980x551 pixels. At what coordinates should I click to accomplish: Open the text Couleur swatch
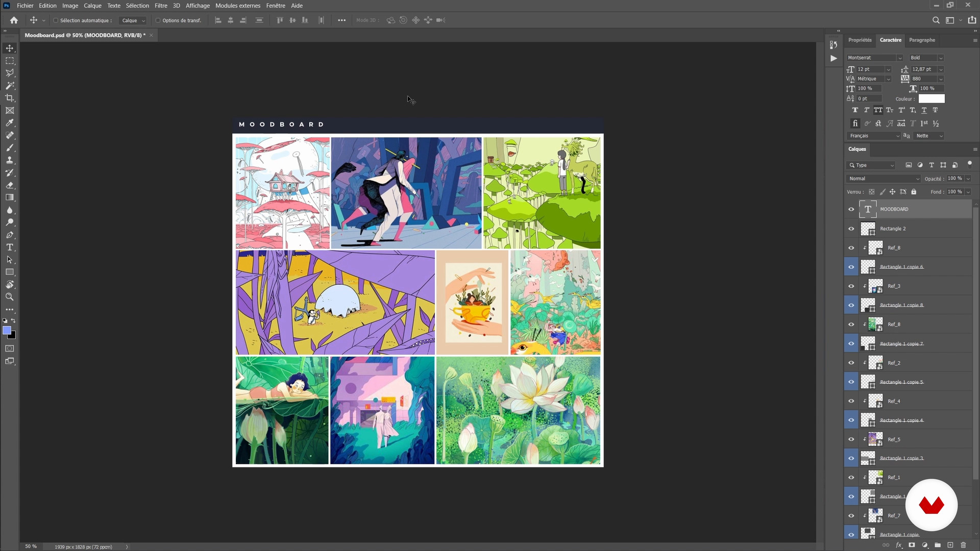932,99
